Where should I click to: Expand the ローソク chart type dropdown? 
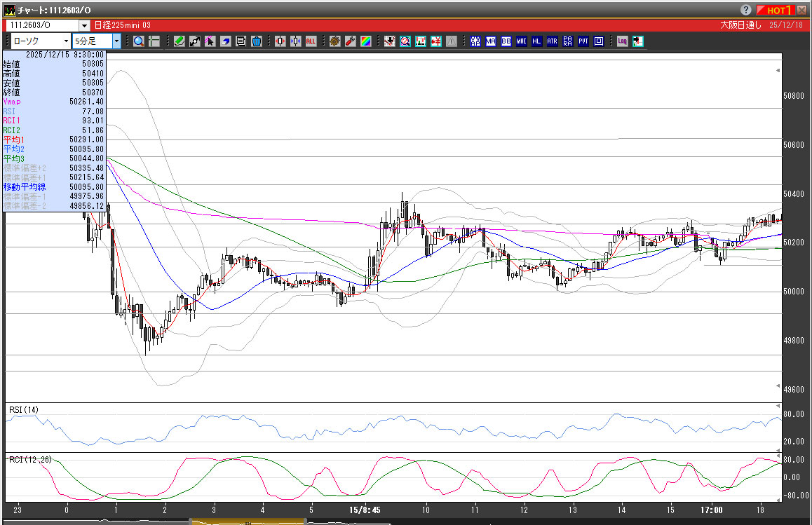click(x=65, y=41)
